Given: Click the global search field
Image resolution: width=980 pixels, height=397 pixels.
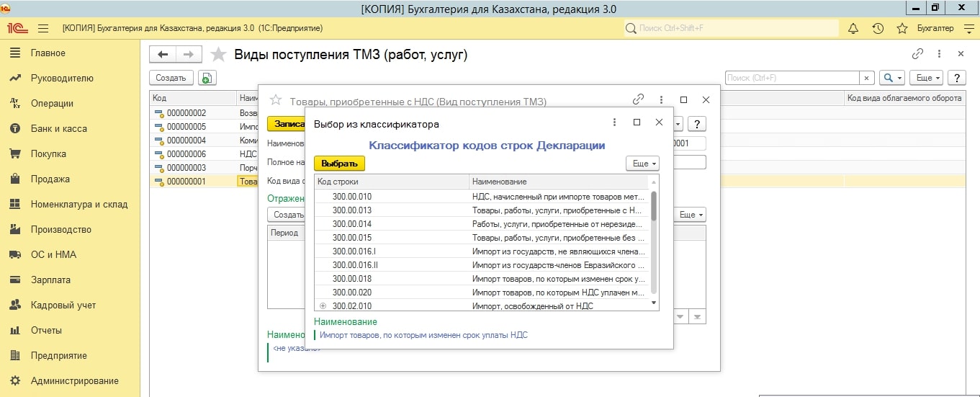Looking at the screenshot, I should [731, 28].
